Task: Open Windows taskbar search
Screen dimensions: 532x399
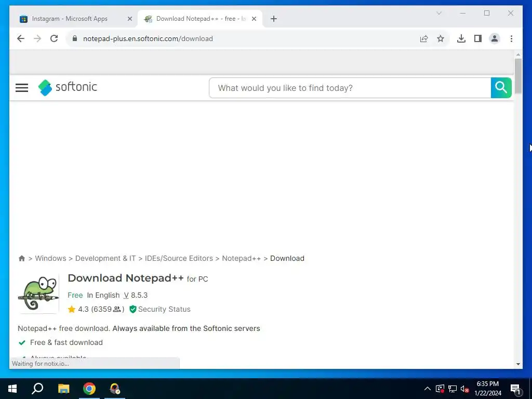Action: tap(37, 389)
